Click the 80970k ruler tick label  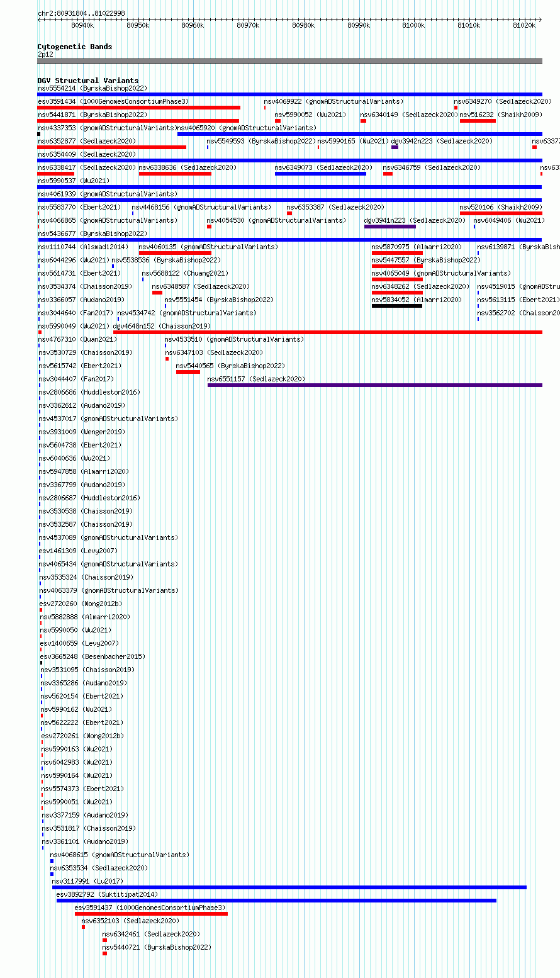point(248,25)
